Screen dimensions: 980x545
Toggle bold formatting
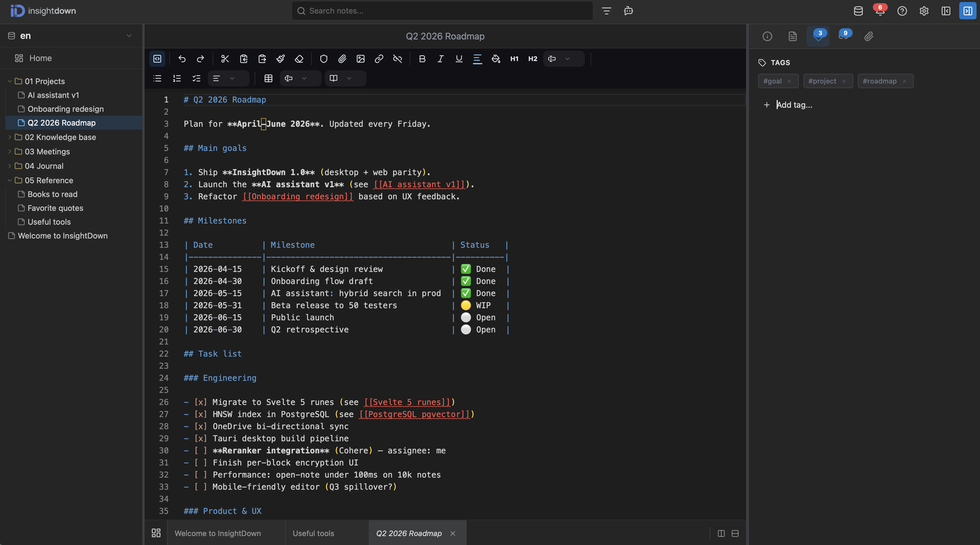point(422,58)
